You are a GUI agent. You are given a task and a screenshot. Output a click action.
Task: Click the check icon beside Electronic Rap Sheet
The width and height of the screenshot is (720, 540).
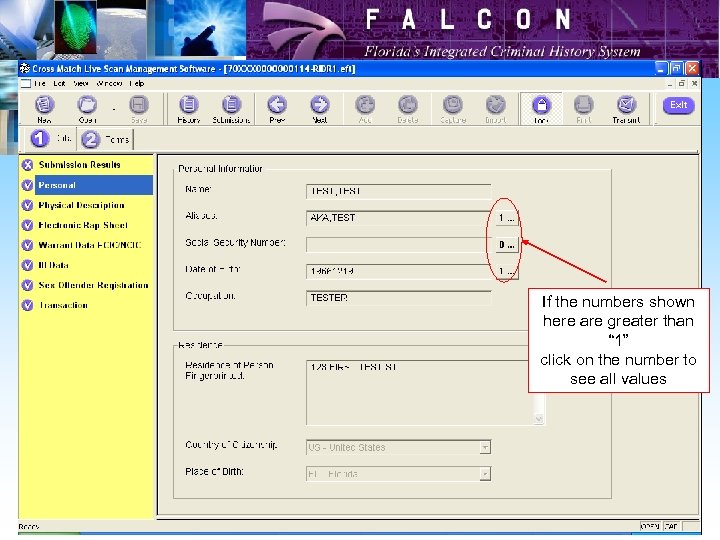[28, 225]
